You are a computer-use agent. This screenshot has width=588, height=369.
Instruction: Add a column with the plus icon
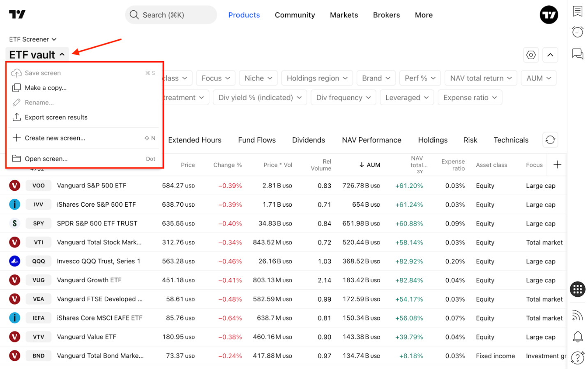pyautogui.click(x=557, y=165)
